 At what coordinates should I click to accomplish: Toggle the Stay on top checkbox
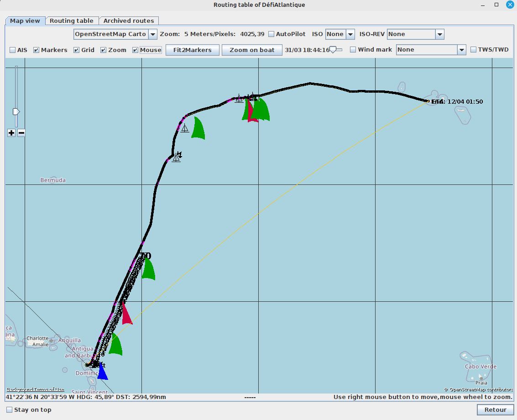tap(9, 409)
